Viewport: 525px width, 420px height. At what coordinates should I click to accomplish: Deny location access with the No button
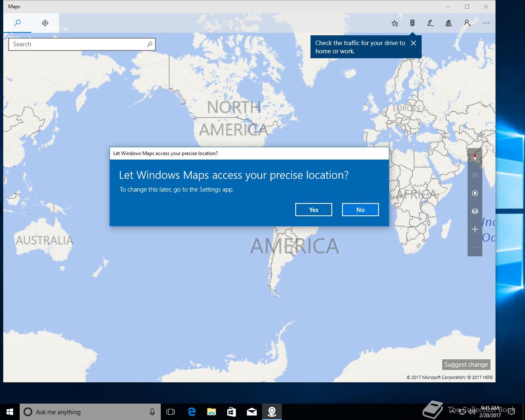pyautogui.click(x=360, y=210)
